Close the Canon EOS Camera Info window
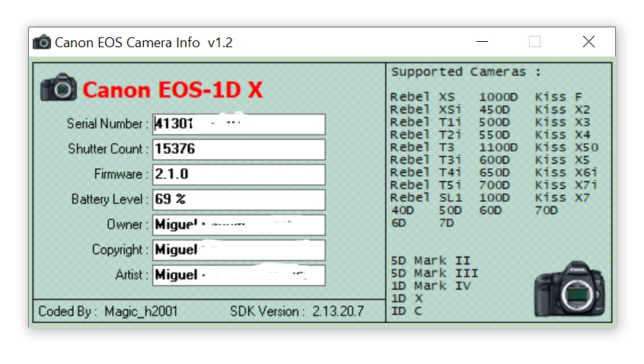The width and height of the screenshot is (644, 364). coord(588,41)
